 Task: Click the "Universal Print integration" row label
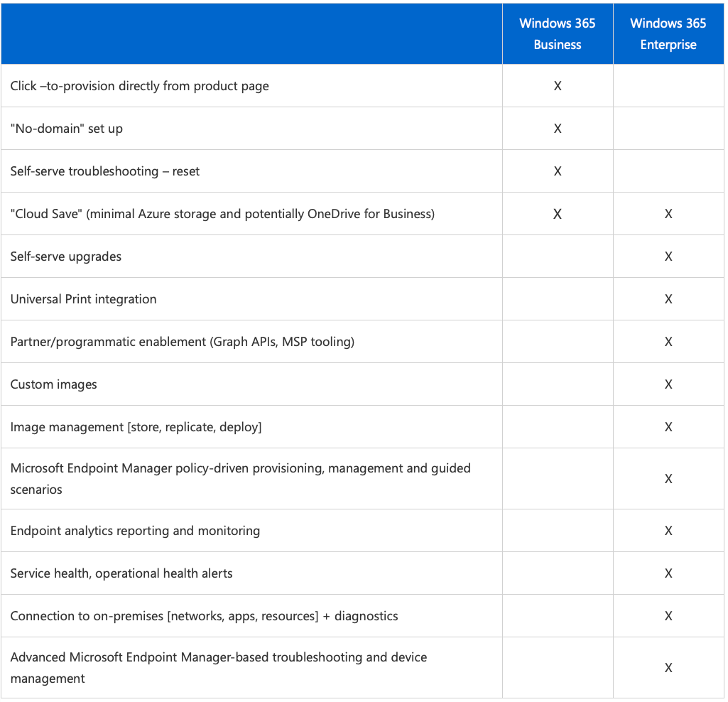pos(83,299)
